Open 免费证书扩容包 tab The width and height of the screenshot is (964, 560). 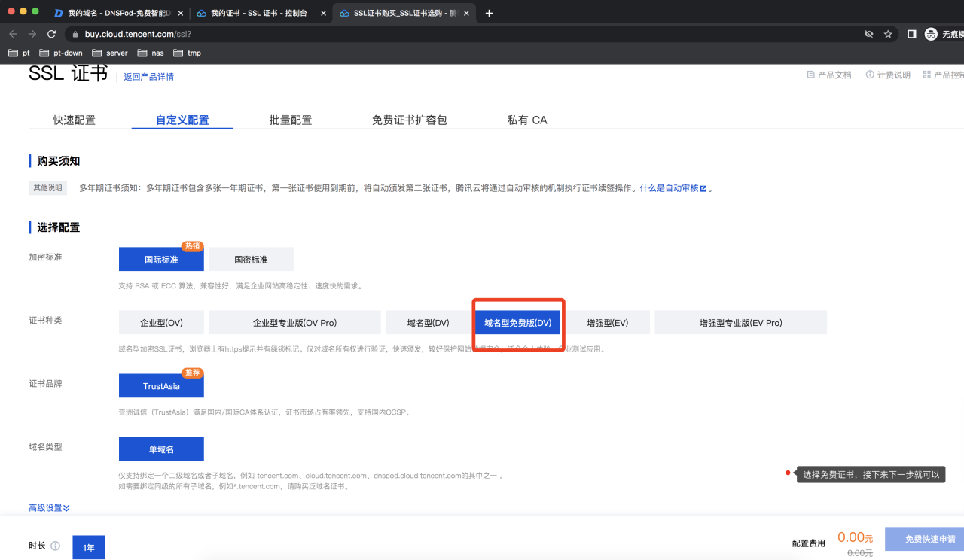click(x=410, y=120)
